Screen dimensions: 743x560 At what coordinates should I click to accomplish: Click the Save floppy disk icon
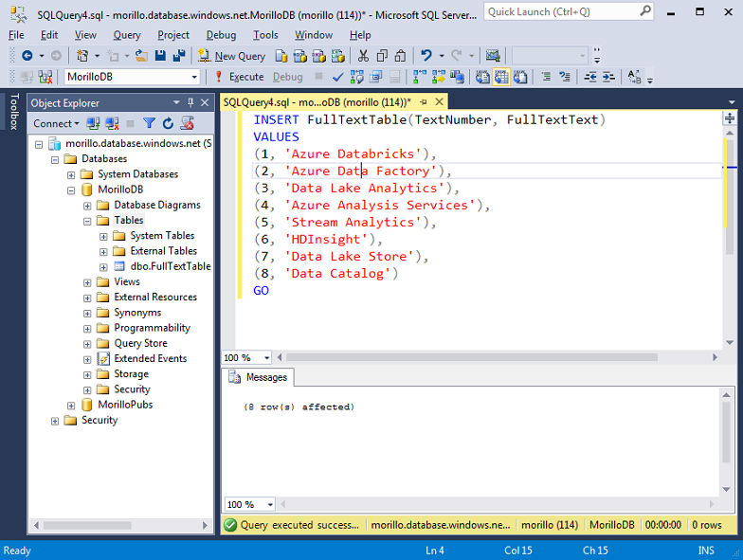[x=161, y=56]
